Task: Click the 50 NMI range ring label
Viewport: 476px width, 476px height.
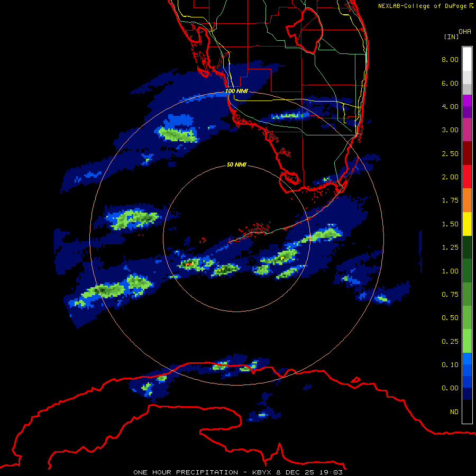Action: pyautogui.click(x=236, y=164)
